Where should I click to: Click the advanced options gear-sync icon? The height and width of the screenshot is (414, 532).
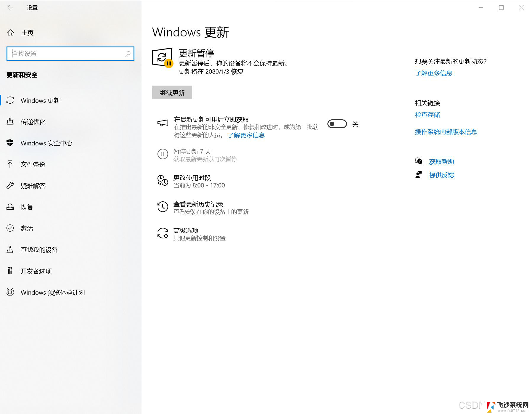pos(163,233)
